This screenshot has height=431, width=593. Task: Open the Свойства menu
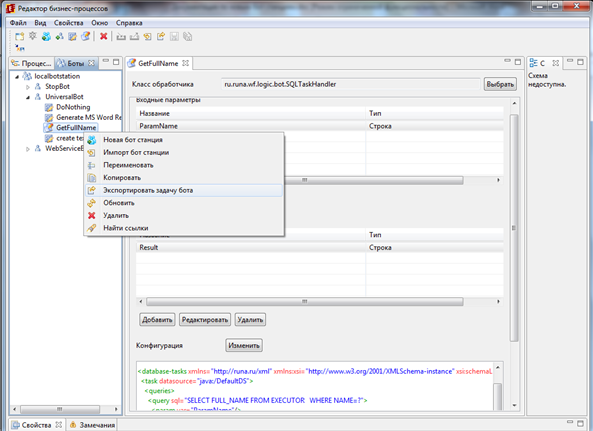click(68, 23)
